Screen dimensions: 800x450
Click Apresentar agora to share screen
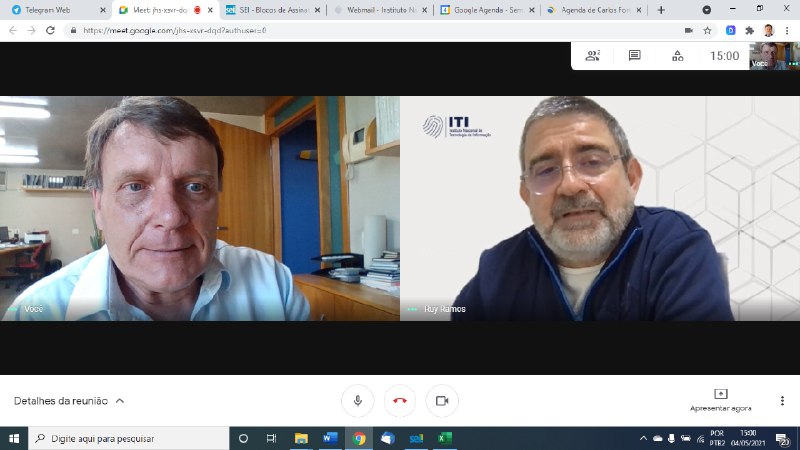tap(720, 401)
